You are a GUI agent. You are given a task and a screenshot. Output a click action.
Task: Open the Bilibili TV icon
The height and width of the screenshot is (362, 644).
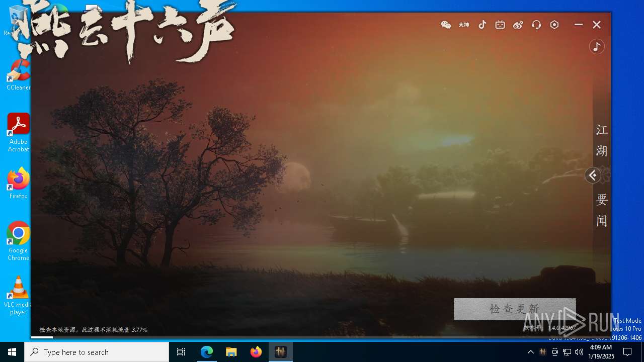pos(500,25)
